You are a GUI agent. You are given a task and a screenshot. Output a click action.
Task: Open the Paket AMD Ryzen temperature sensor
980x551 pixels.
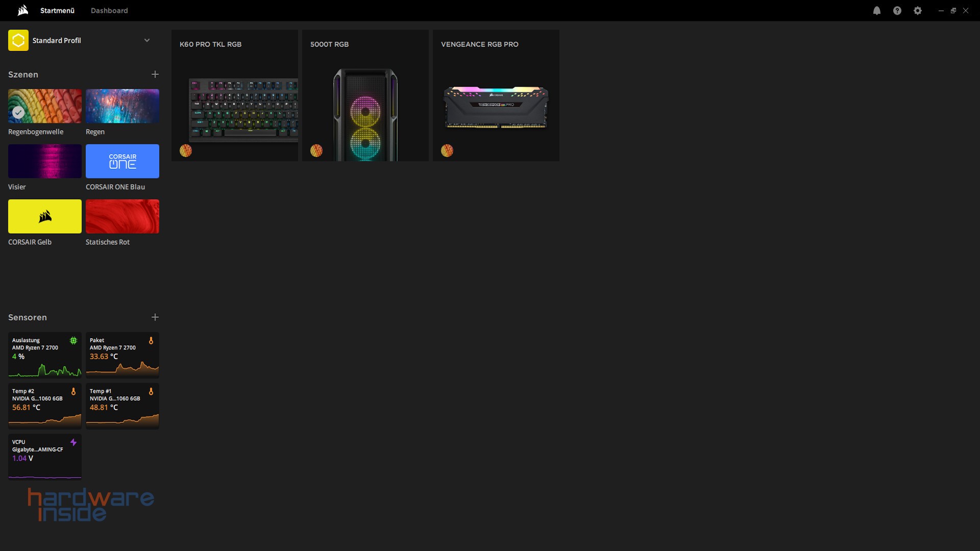(122, 355)
